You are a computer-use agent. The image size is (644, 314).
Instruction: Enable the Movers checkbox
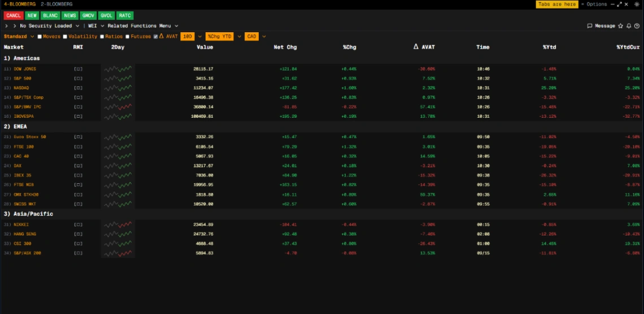[40, 37]
